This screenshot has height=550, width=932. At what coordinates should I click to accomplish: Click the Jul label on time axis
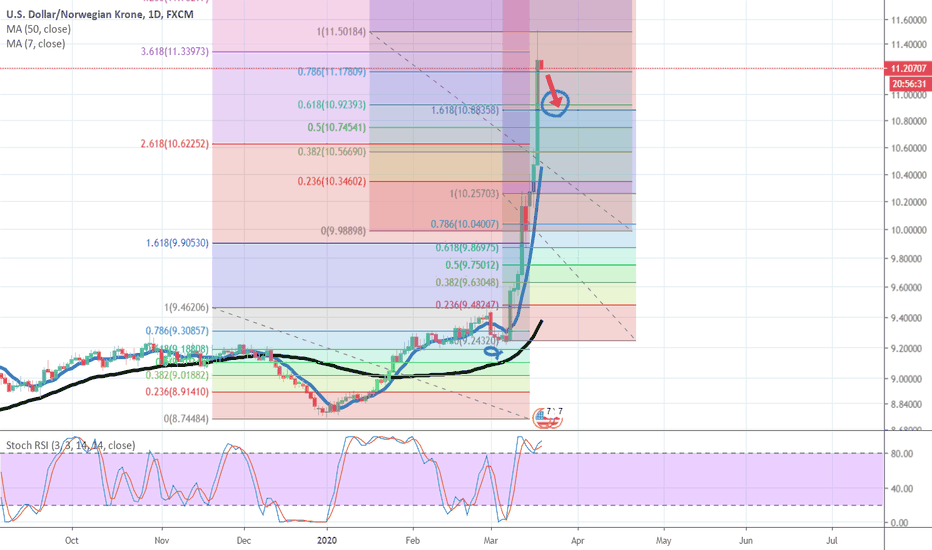point(832,540)
